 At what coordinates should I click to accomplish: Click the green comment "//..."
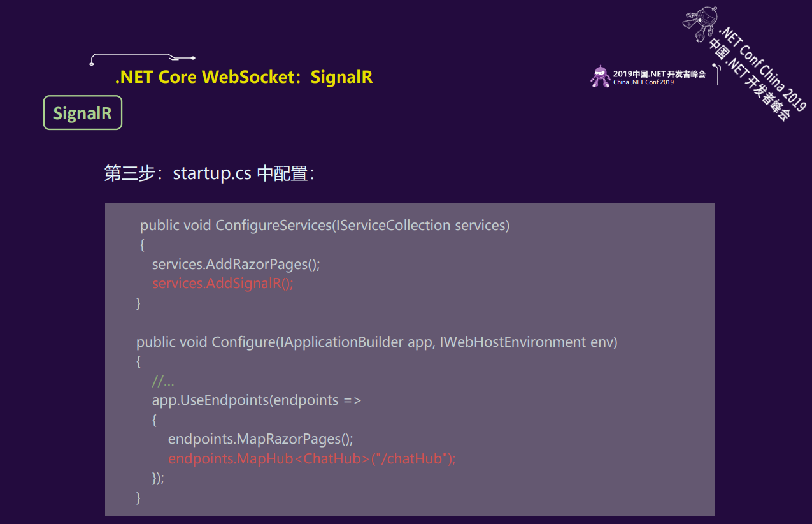(162, 381)
